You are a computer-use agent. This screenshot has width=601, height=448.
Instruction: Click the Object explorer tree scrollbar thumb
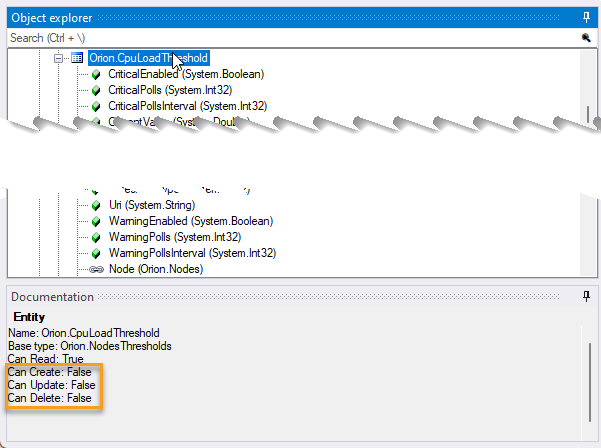pyautogui.click(x=588, y=114)
